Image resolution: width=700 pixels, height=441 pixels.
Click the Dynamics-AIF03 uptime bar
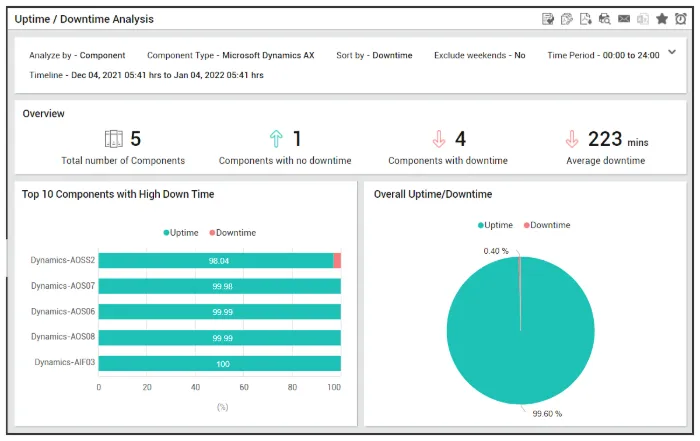220,363
